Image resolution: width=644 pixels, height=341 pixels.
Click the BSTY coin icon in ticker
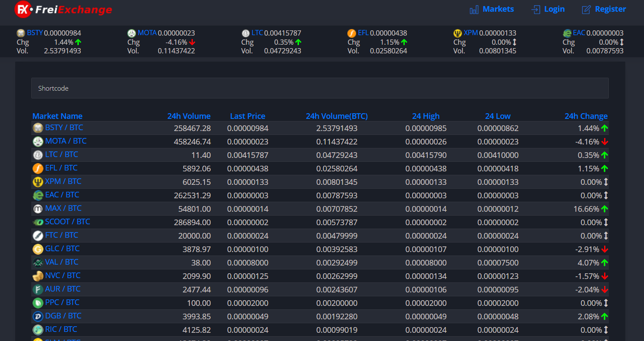point(21,33)
